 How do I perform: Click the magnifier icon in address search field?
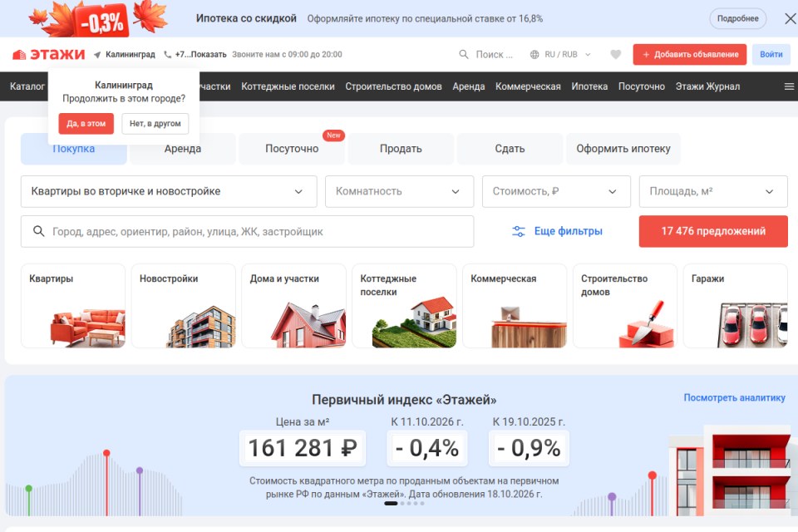pos(39,231)
